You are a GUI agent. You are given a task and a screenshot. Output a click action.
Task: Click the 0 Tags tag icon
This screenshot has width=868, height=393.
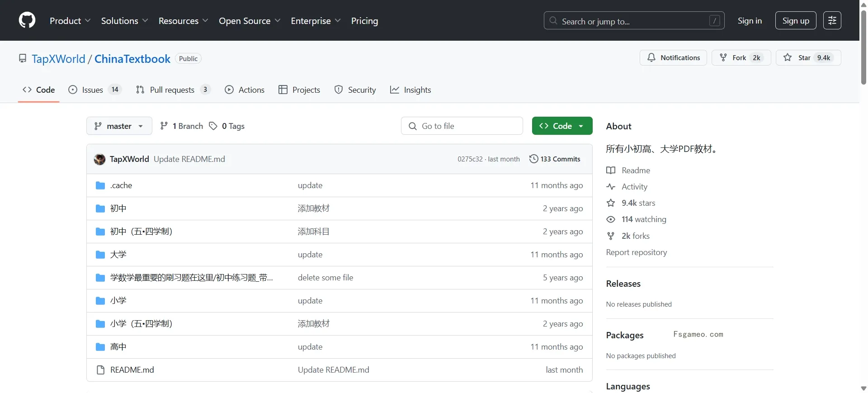pos(213,126)
